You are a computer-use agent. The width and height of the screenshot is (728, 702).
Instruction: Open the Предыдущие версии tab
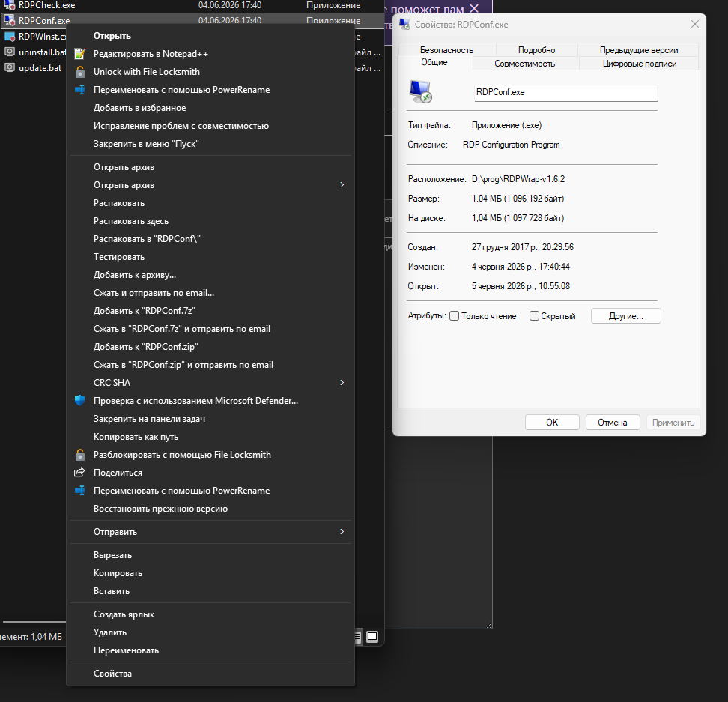tap(638, 50)
